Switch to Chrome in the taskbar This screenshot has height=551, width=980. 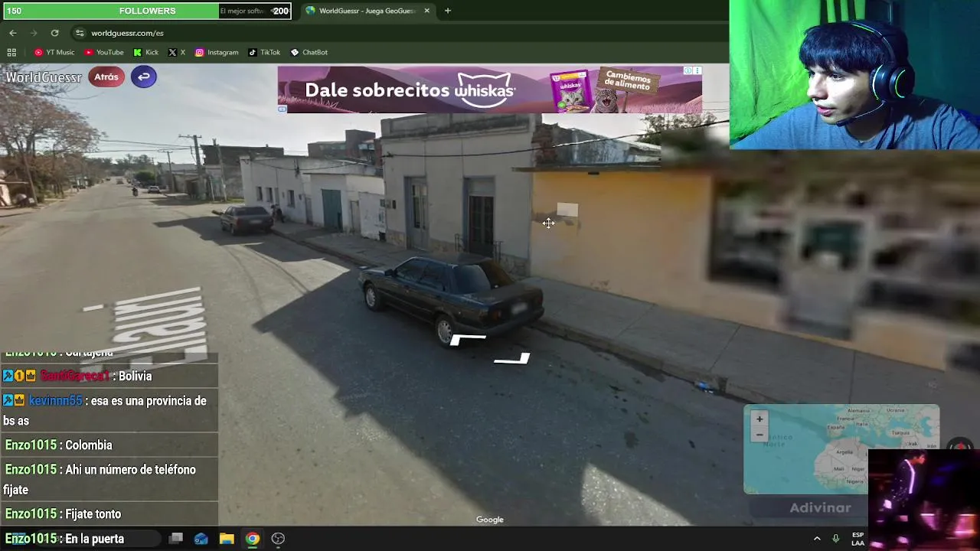252,539
